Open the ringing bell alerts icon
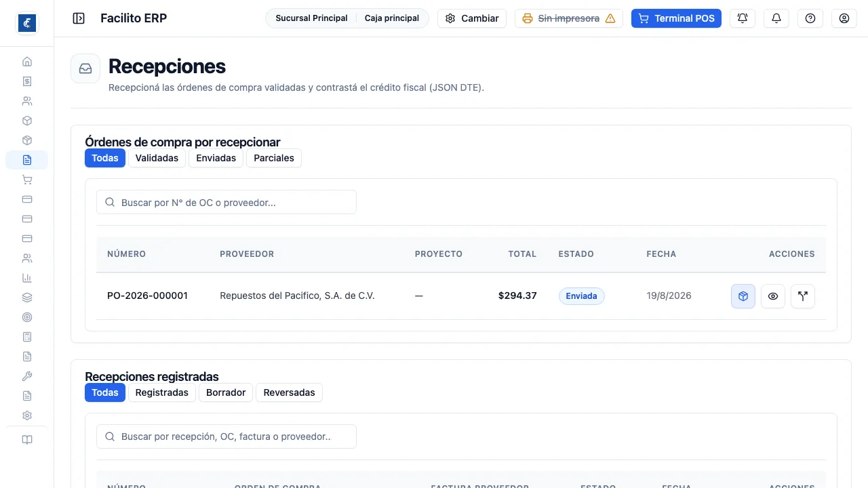 click(743, 18)
